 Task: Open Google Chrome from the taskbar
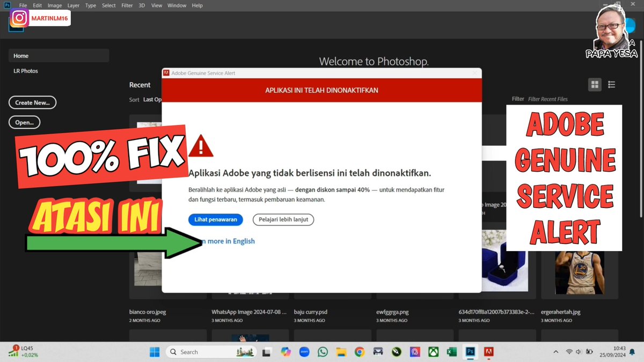[x=360, y=352]
